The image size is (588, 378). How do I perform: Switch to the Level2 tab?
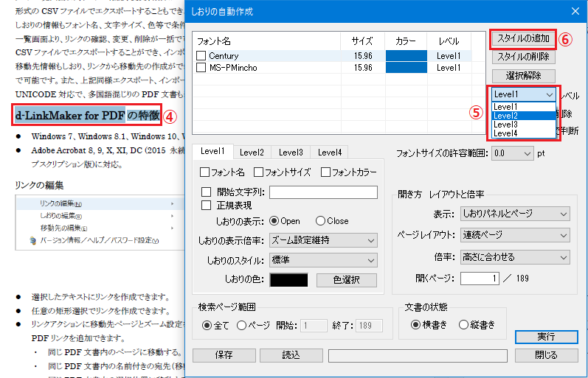point(252,153)
